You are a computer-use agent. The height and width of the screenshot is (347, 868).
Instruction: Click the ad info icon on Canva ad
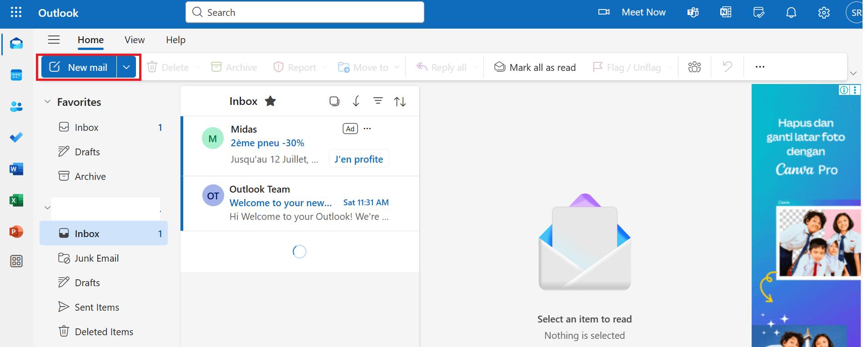tap(844, 90)
